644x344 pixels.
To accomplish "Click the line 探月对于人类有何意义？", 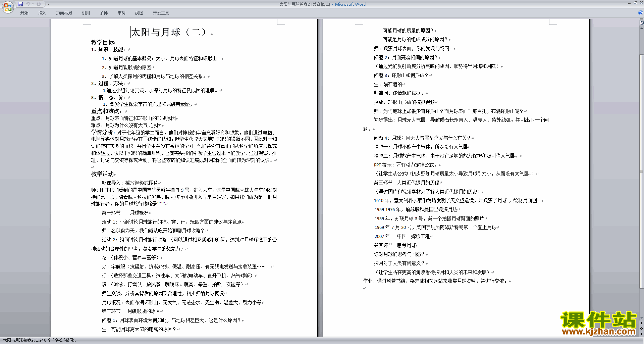I will coord(399,263).
